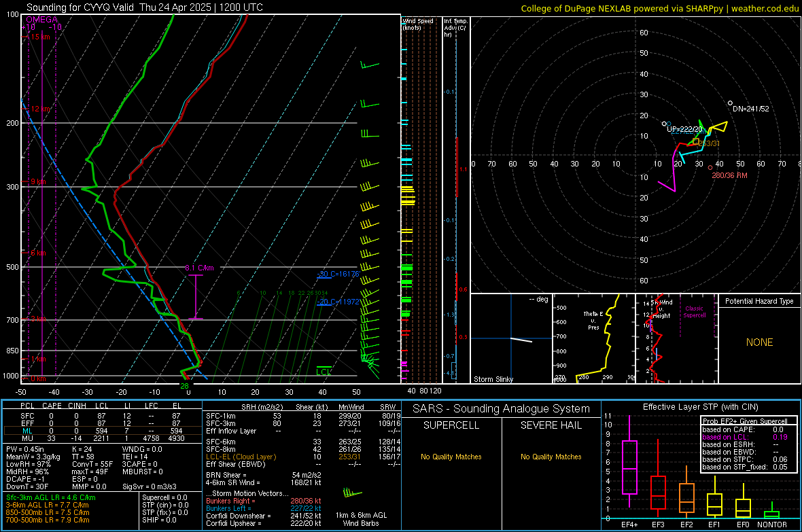Image resolution: width=802 pixels, height=532 pixels.
Task: Click the '700-500mb LR = 7.9 C/km' line
Action: point(48,520)
